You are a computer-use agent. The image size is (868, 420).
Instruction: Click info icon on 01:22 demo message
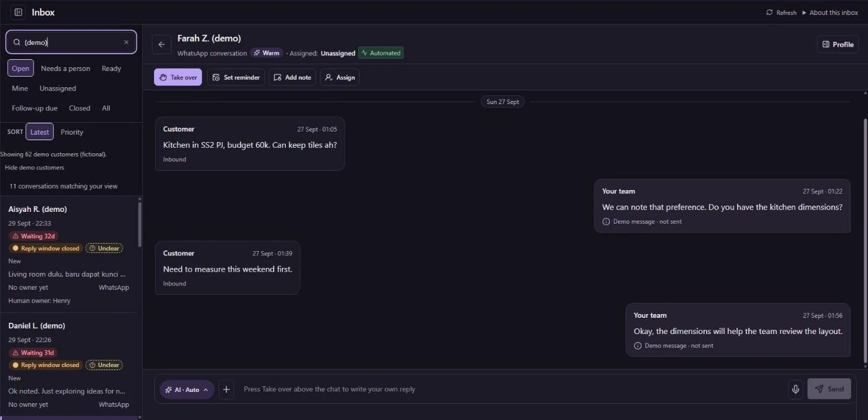[606, 222]
